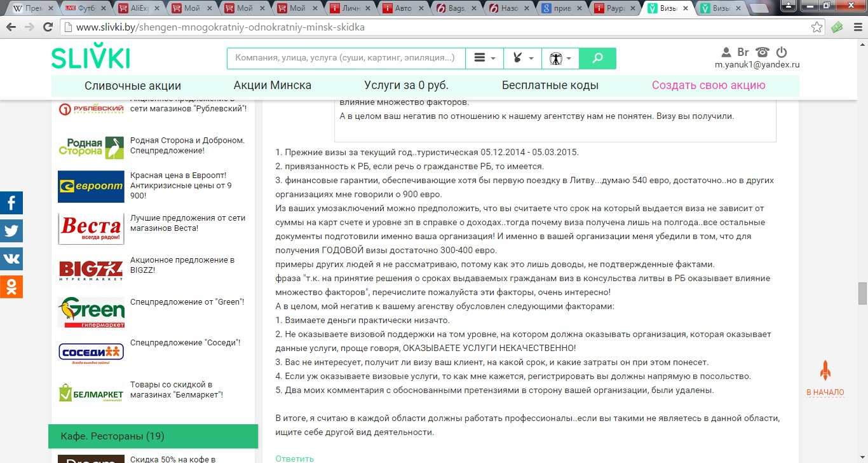Open the 'Сливочные акции' menu item
The width and height of the screenshot is (868, 463).
coord(133,86)
